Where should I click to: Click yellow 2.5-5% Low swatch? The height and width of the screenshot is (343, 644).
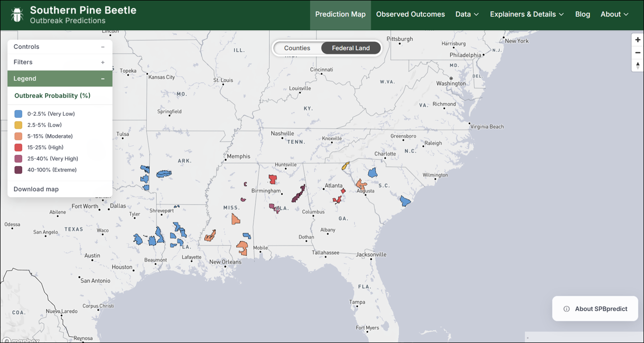19,125
